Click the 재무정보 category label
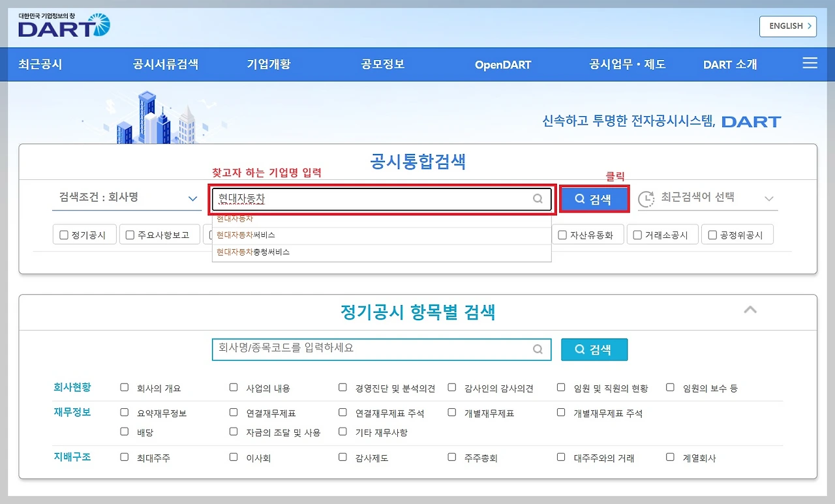835x504 pixels. (72, 412)
